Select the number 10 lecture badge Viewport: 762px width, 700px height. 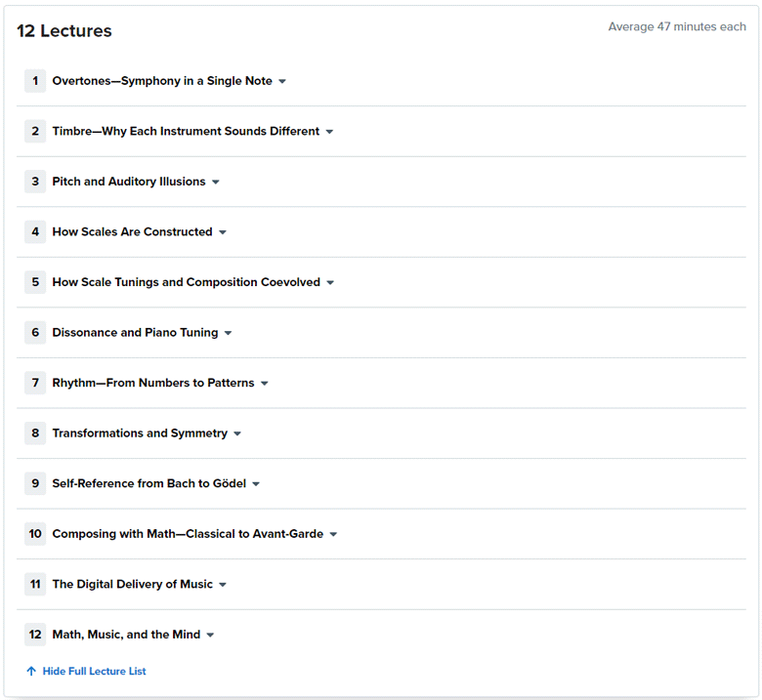(x=35, y=533)
